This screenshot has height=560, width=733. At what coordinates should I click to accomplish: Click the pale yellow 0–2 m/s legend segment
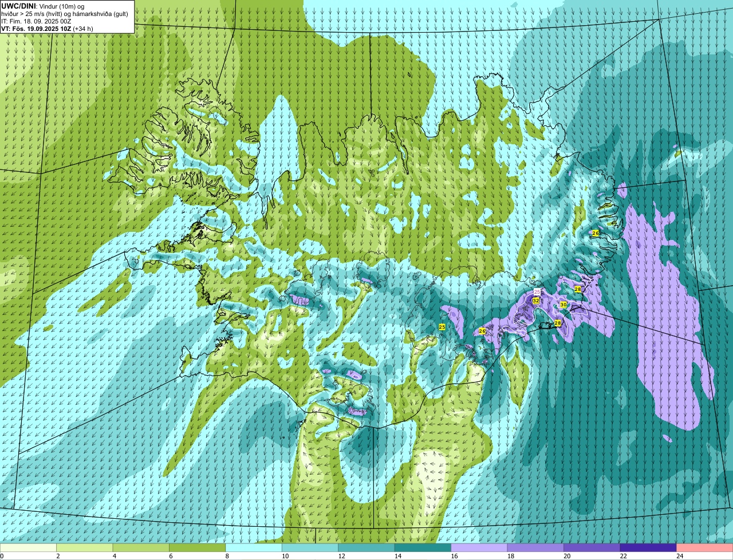click(x=29, y=547)
